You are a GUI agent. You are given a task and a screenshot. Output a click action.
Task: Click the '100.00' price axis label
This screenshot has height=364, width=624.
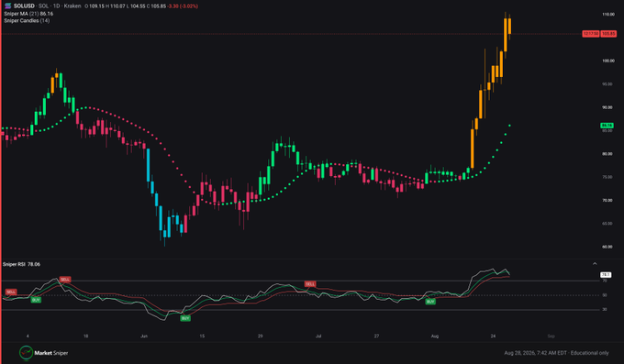[x=608, y=61]
